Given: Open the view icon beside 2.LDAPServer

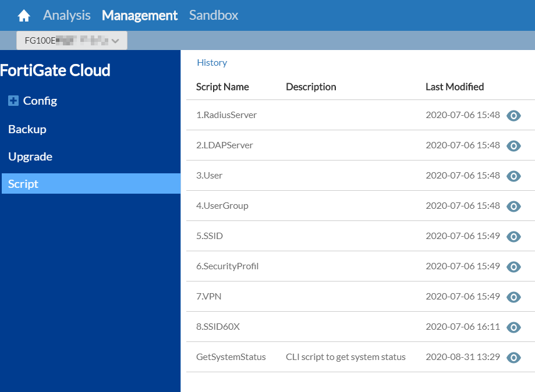Looking at the screenshot, I should pyautogui.click(x=513, y=145).
